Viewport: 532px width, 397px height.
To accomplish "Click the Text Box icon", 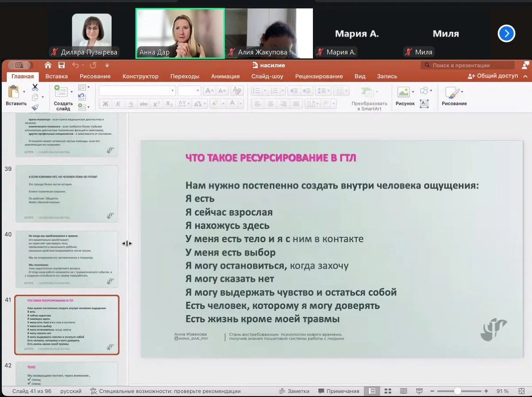I will (424, 104).
